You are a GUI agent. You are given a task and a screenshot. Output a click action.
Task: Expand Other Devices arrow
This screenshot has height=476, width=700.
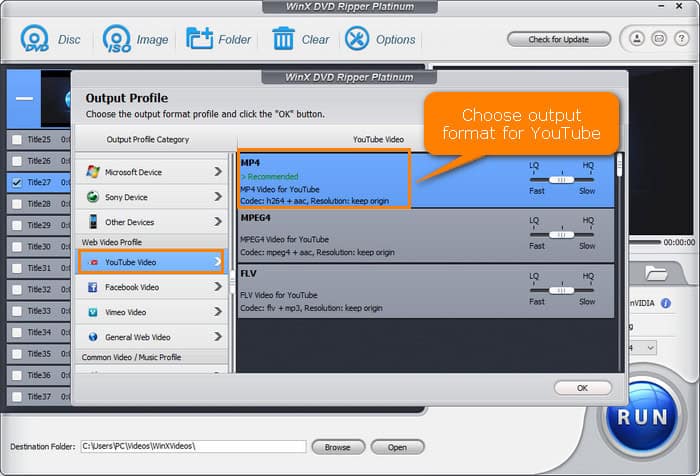217,221
